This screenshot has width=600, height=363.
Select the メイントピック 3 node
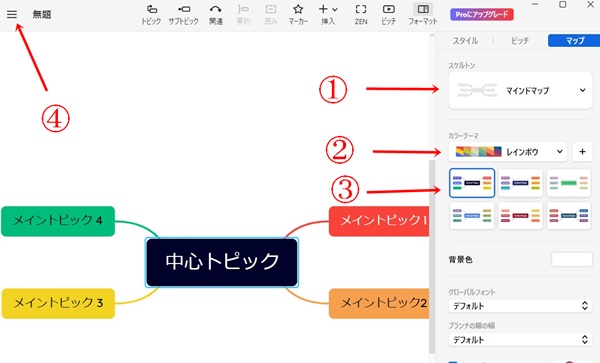coord(58,303)
